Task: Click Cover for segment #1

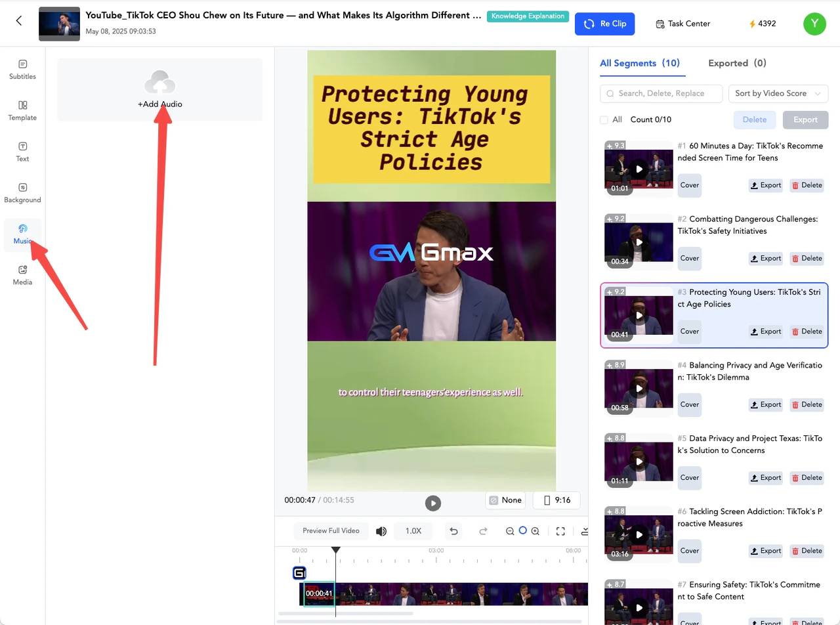Action: coord(689,185)
